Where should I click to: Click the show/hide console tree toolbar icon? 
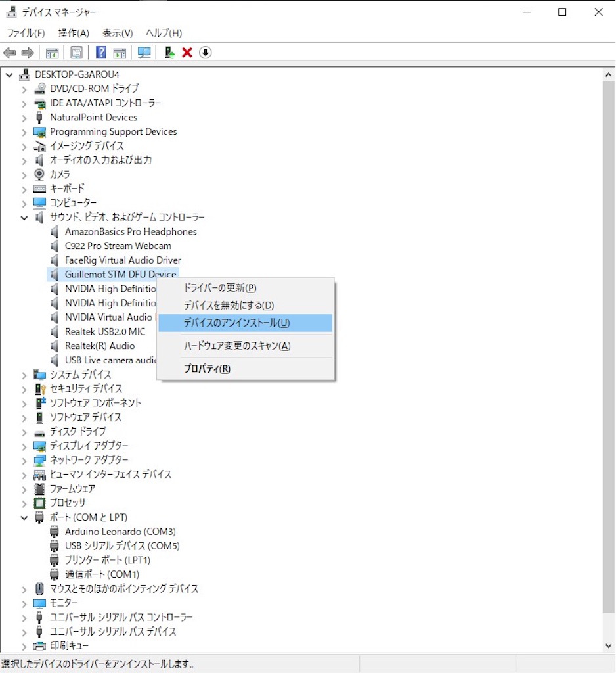tap(52, 53)
